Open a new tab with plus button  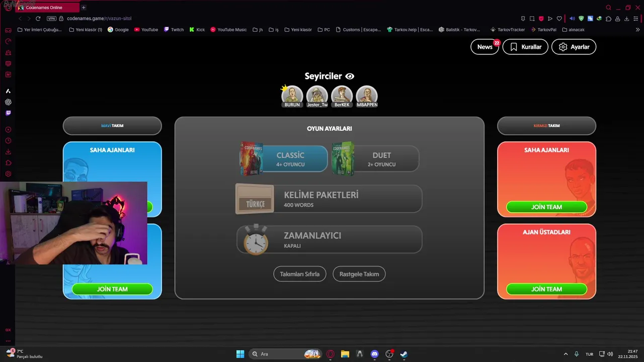84,8
